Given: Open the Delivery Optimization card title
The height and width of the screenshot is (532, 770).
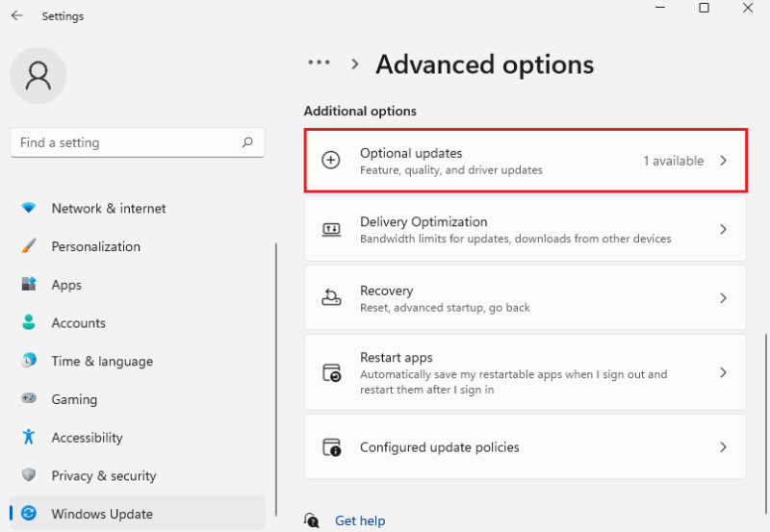Looking at the screenshot, I should 423,222.
